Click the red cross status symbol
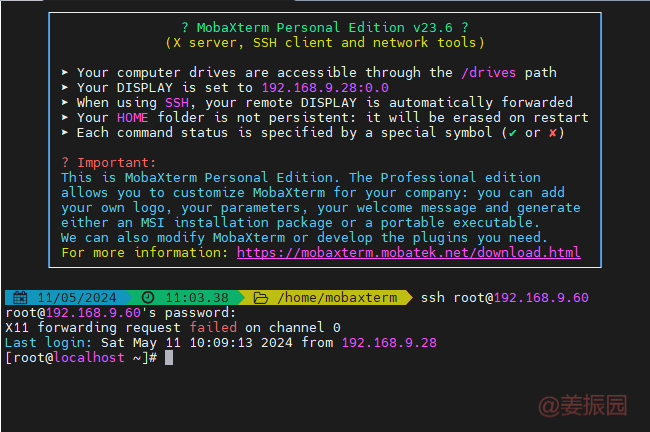Viewport: 650px width, 432px height. tap(553, 133)
